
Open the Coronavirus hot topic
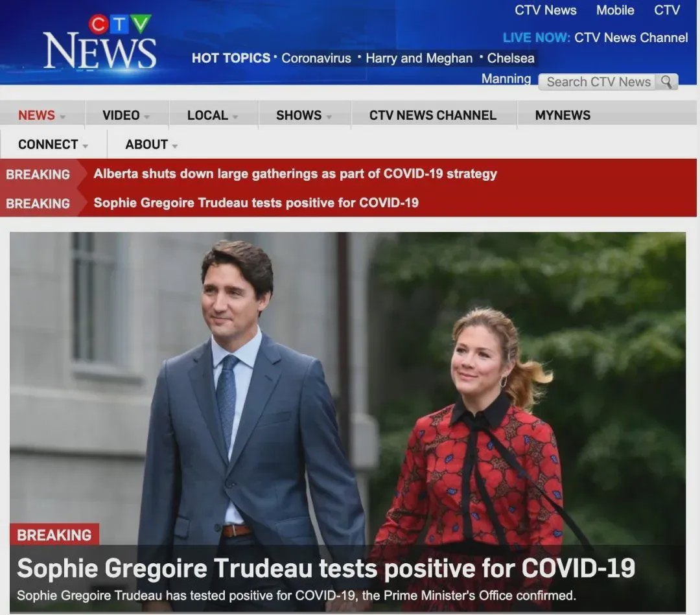tap(316, 58)
